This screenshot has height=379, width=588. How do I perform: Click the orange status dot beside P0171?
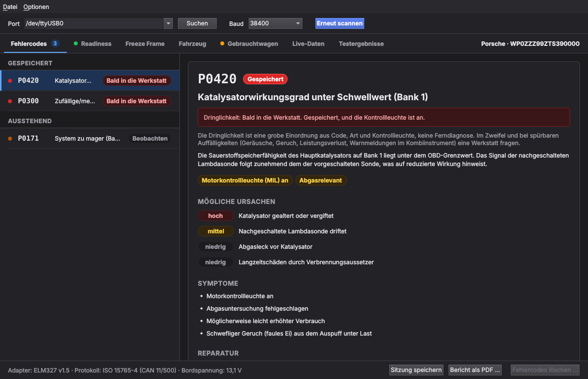click(x=10, y=139)
